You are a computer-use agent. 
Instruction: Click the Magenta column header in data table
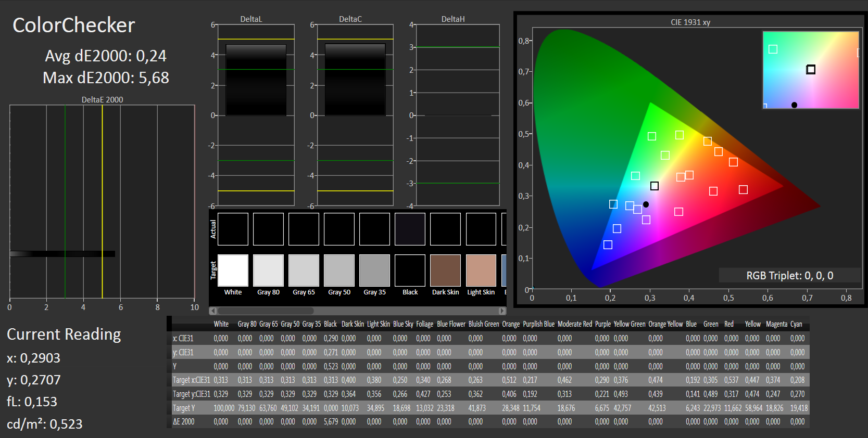pyautogui.click(x=776, y=324)
